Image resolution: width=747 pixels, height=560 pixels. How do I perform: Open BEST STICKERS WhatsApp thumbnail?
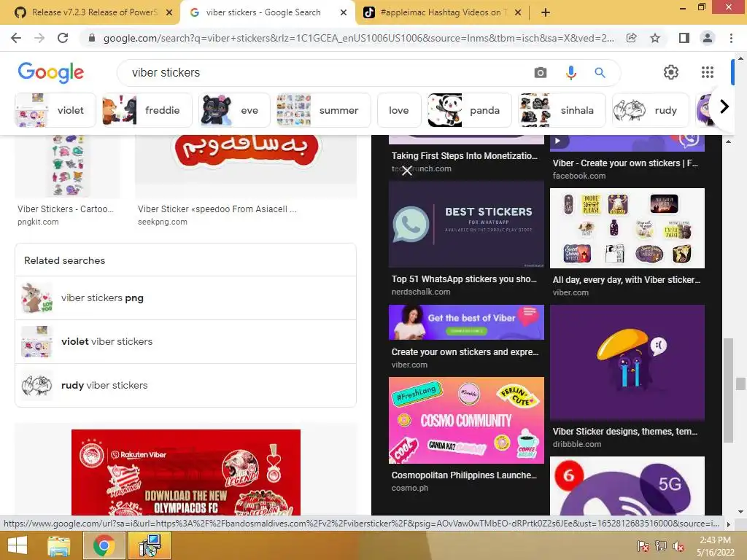tap(466, 225)
